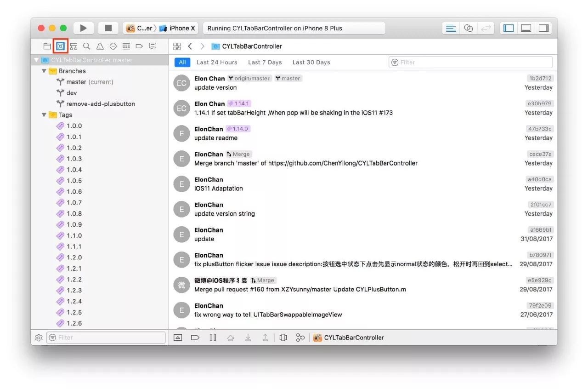Click the Step Over debug button
588x389 pixels.
click(231, 338)
